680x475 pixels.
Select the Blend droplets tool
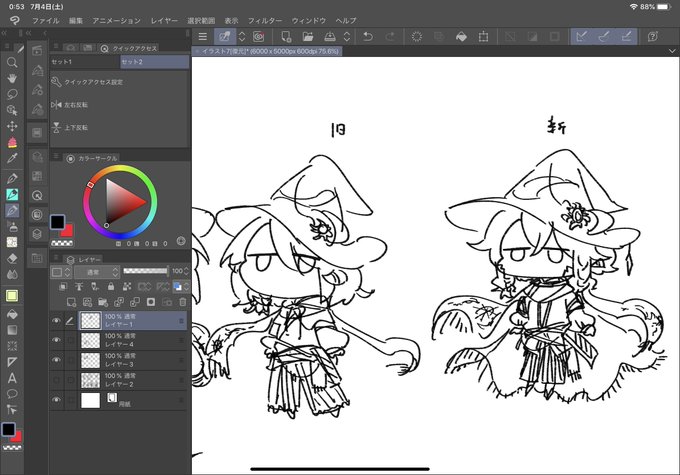point(12,275)
